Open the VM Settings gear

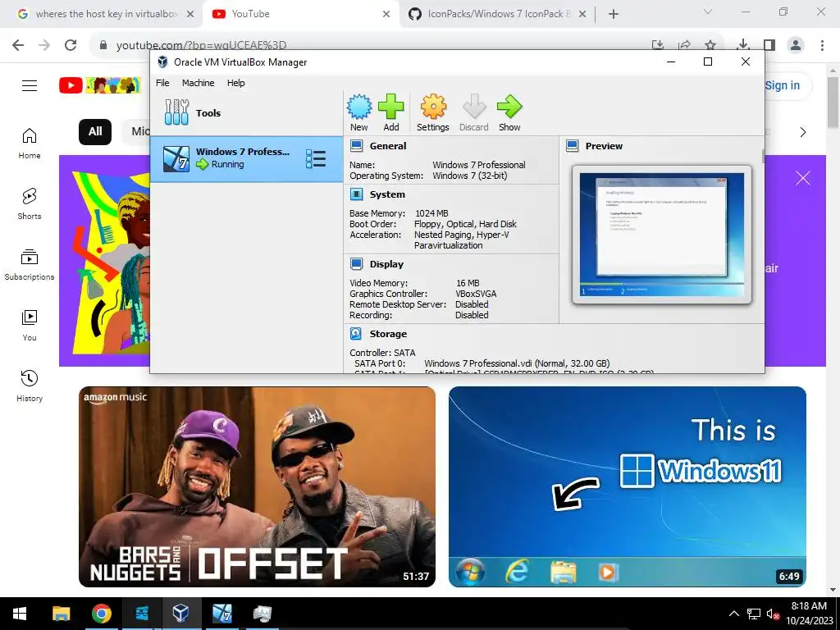pos(433,112)
